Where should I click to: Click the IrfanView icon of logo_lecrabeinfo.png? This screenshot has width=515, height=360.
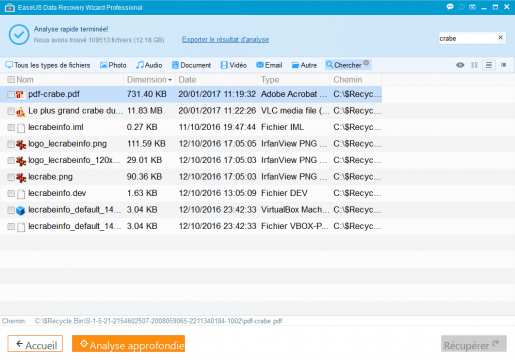[x=21, y=144]
